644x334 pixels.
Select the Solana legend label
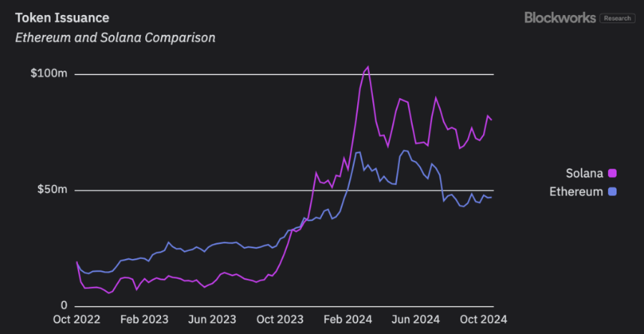pyautogui.click(x=584, y=174)
